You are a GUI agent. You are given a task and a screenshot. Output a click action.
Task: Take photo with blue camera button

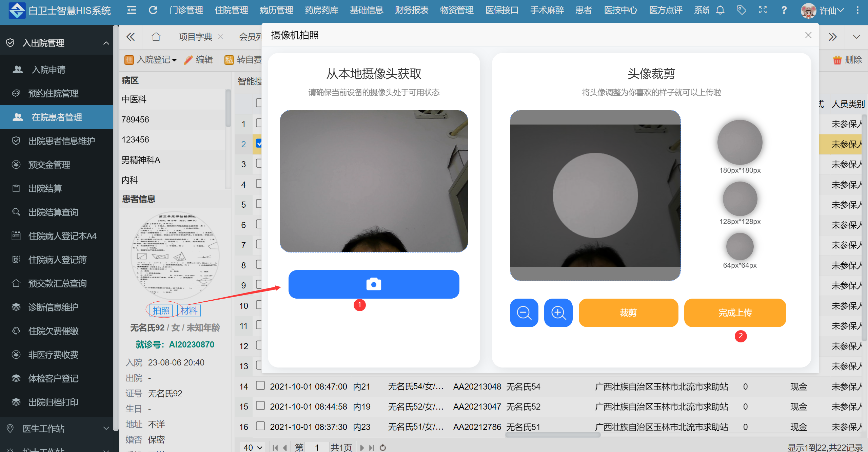(374, 284)
